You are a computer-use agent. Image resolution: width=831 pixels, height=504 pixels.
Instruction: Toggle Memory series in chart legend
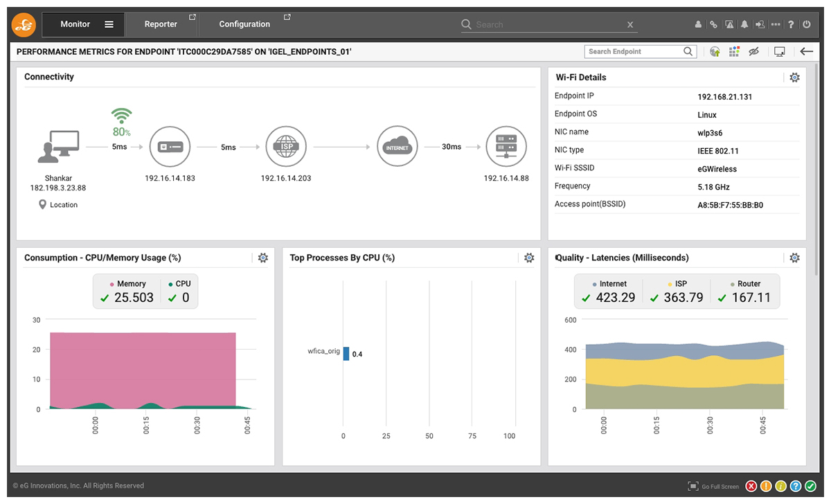[127, 284]
